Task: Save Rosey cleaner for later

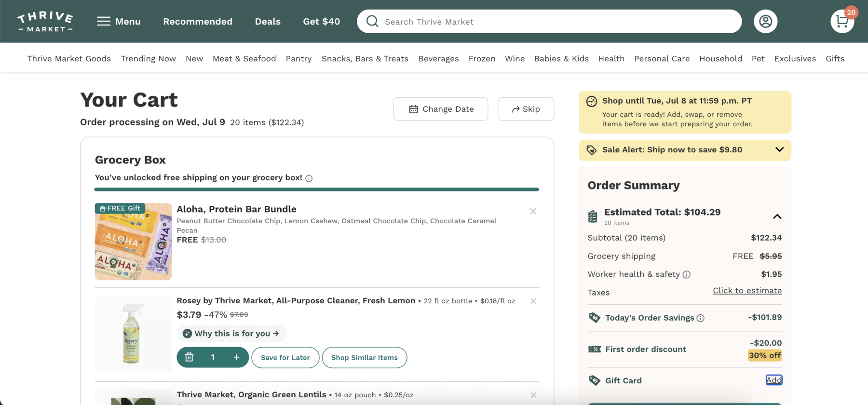Action: click(285, 357)
